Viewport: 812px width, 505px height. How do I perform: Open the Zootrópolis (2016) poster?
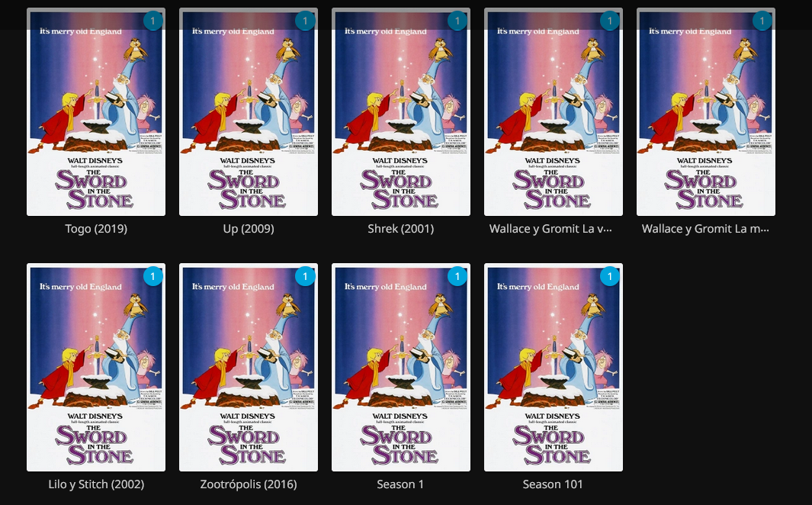249,367
